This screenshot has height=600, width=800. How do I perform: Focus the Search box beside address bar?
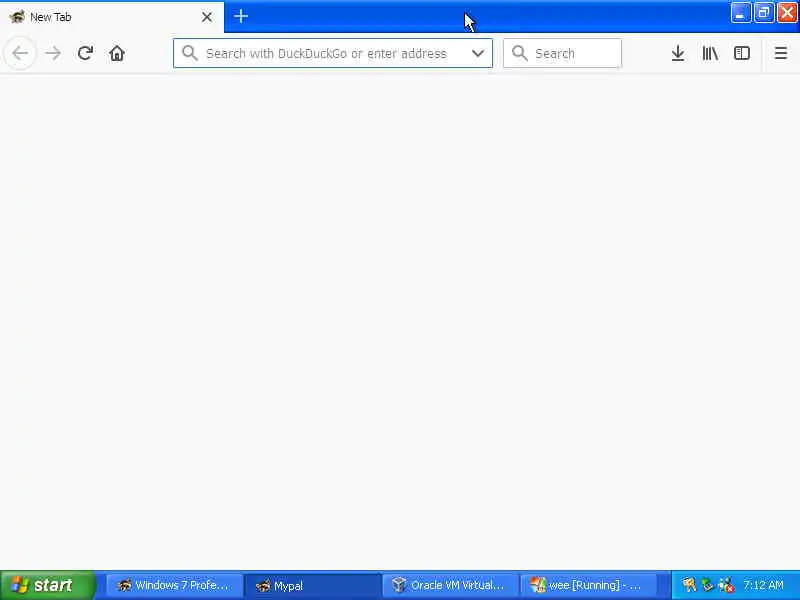[562, 53]
